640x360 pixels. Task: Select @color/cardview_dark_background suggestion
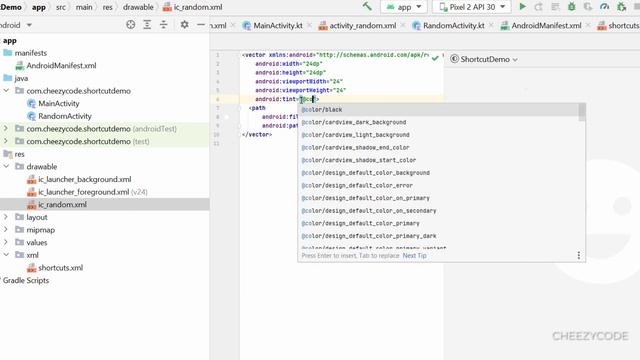(x=439, y=122)
